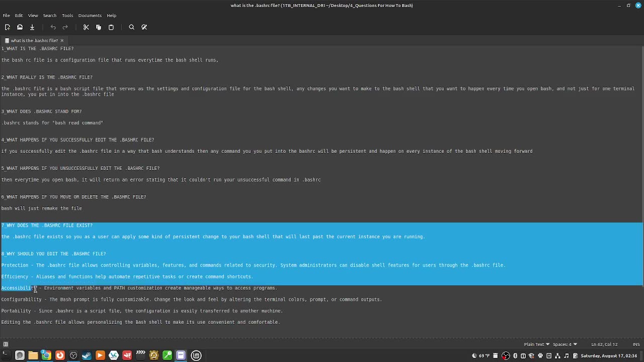Save the document with the download-arrow icon
Viewport: 644px width, 362px height.
click(x=32, y=27)
